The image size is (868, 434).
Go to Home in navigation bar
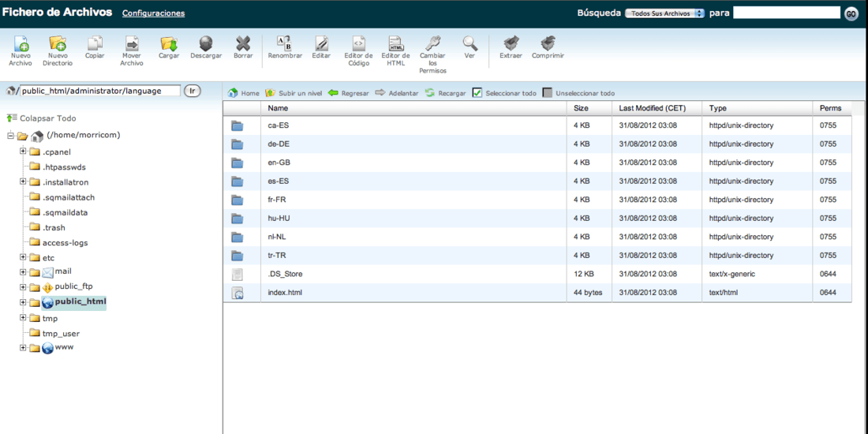point(244,93)
